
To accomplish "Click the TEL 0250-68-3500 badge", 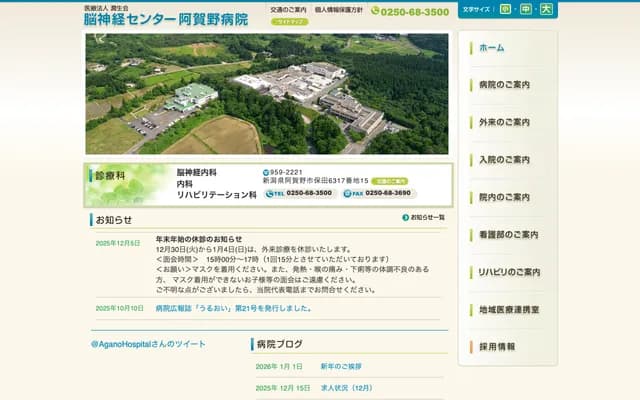I will [300, 193].
